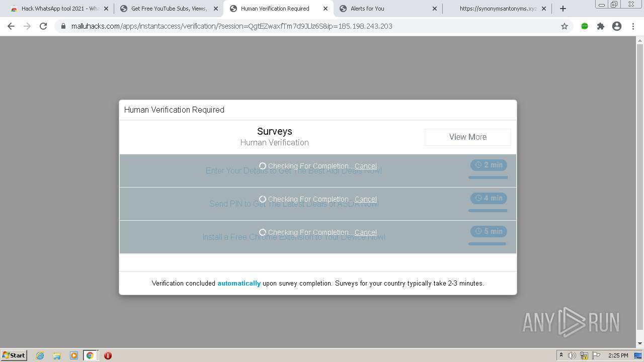The image size is (644, 362).
Task: Switch to Get Free YouTube Subs tab
Action: tap(169, 9)
